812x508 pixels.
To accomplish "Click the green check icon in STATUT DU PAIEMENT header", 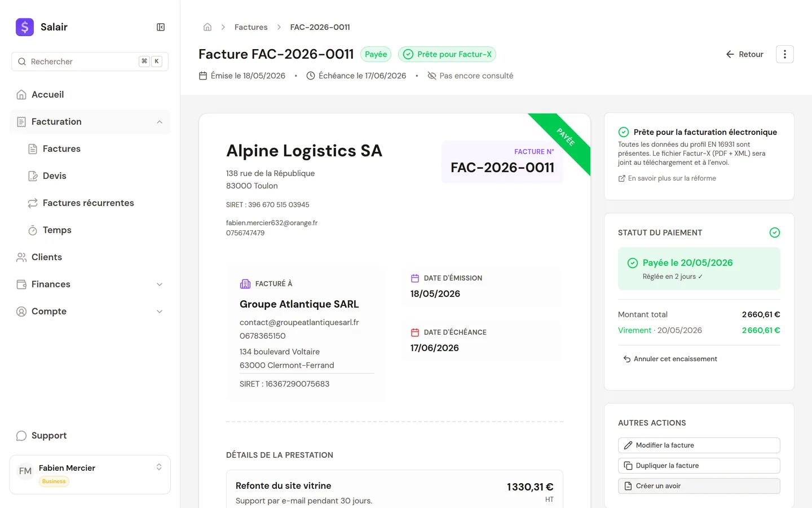I will [x=775, y=233].
